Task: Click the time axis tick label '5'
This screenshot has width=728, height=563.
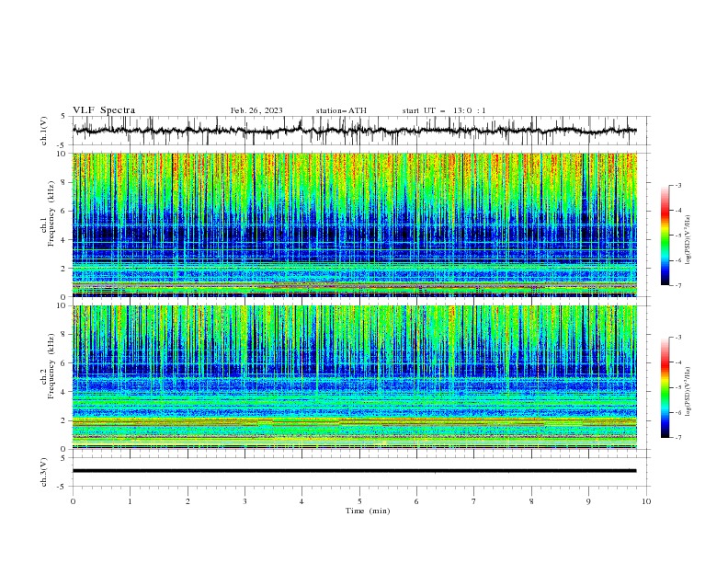Action: pyautogui.click(x=359, y=501)
